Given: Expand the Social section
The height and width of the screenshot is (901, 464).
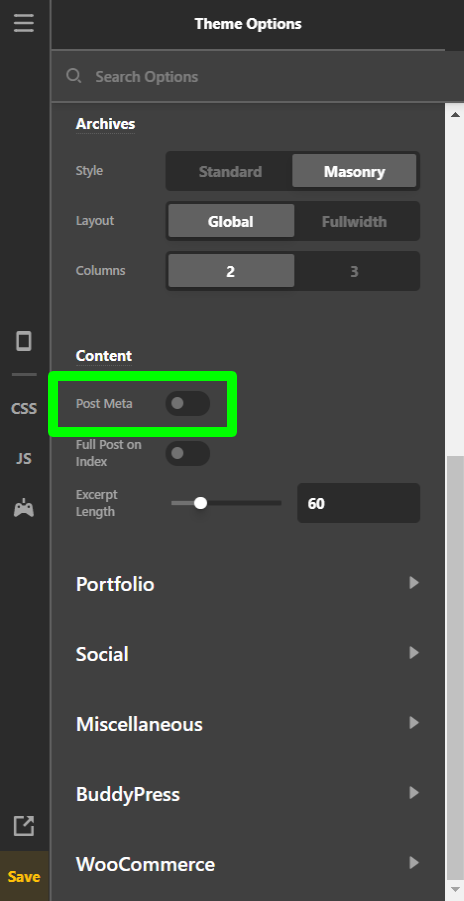Looking at the screenshot, I should (248, 654).
